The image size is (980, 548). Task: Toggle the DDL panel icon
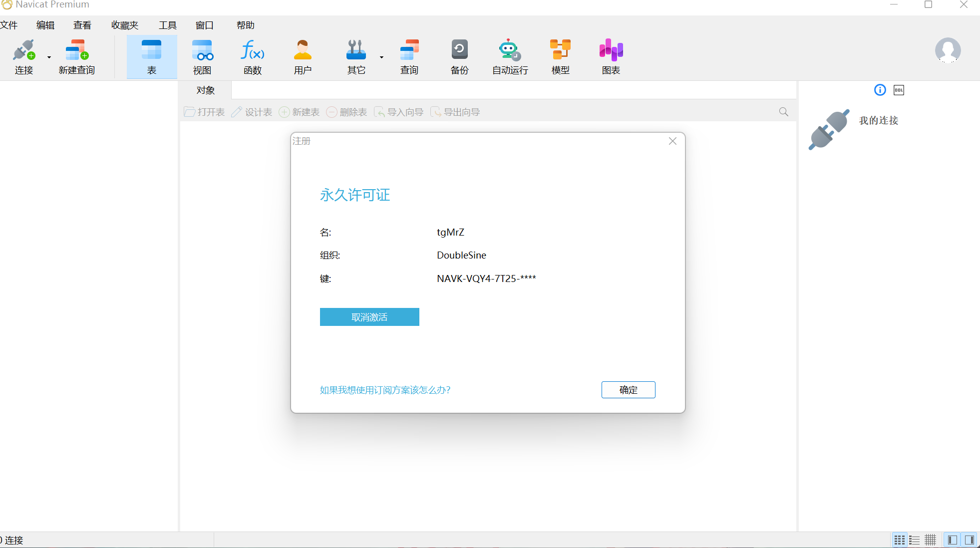[x=899, y=90]
